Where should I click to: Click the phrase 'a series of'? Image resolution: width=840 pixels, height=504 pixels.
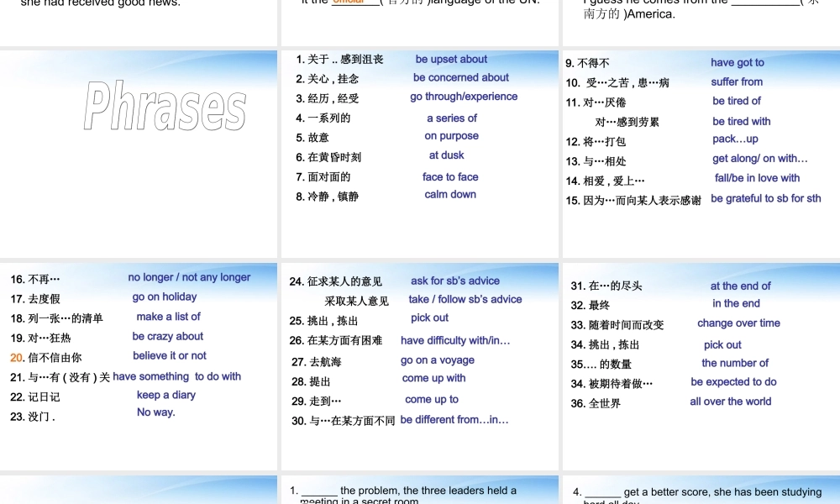point(452,118)
